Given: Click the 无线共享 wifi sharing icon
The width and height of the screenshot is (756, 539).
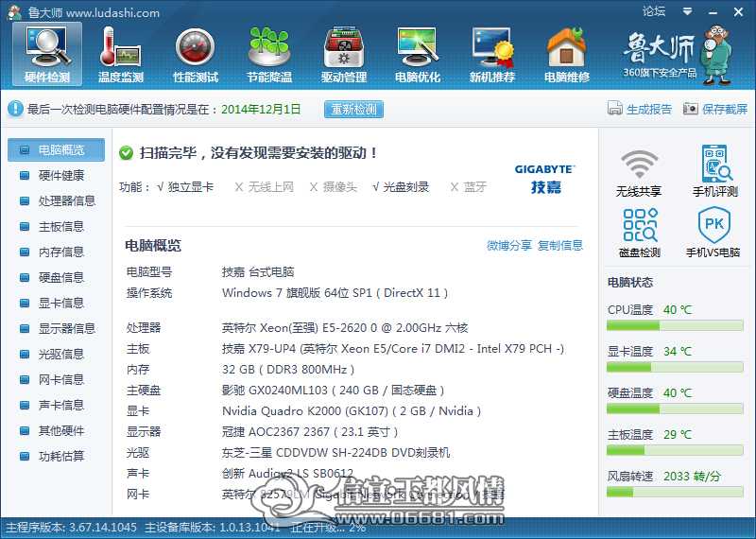Looking at the screenshot, I should (639, 172).
